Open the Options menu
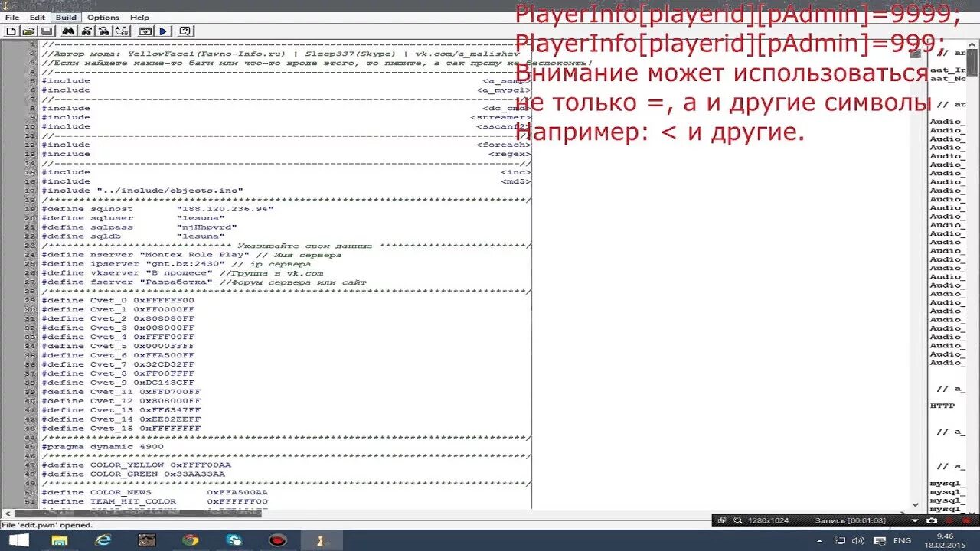 click(x=103, y=17)
